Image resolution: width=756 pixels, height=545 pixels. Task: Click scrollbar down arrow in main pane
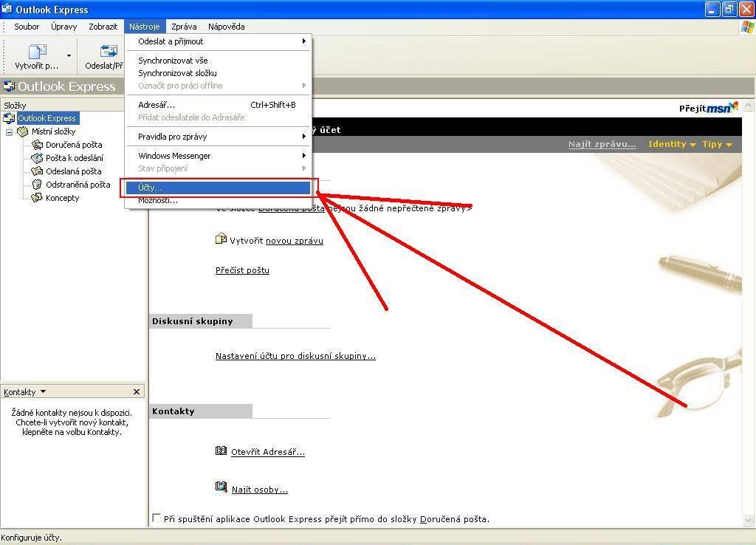click(749, 520)
